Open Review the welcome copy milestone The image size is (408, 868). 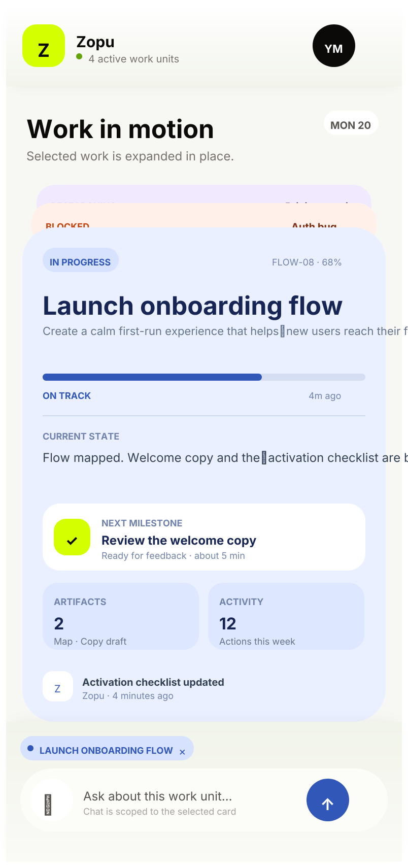204,537
